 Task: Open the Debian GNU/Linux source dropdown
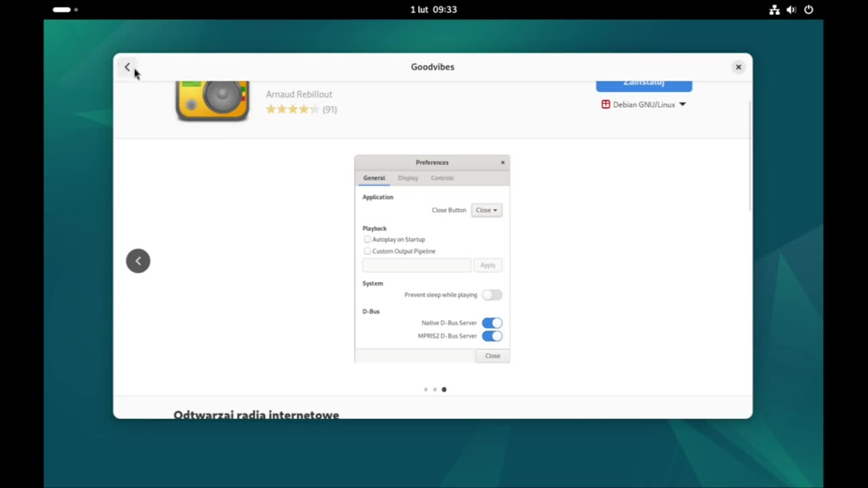coord(644,104)
